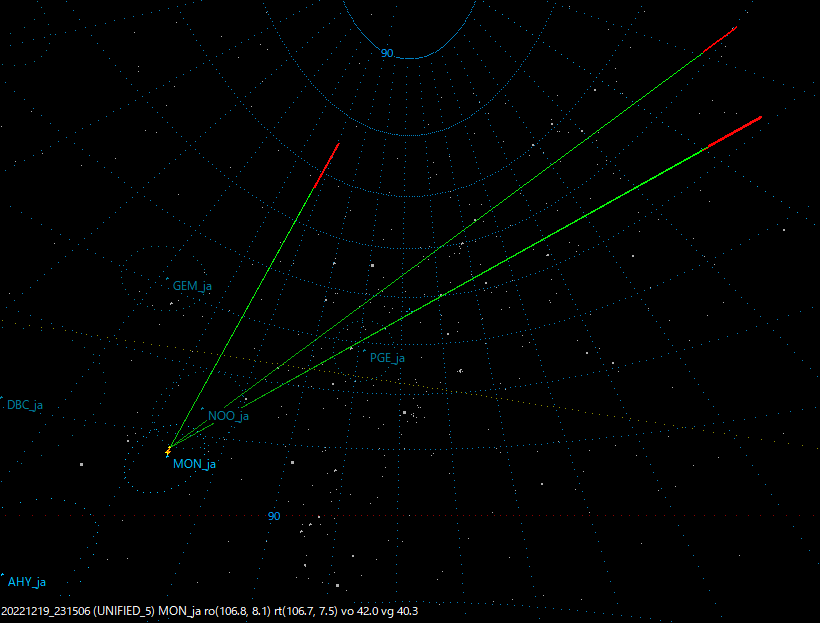Viewport: 820px width, 623px height.
Task: Click the red segment of the left meteor trail
Action: 327,165
